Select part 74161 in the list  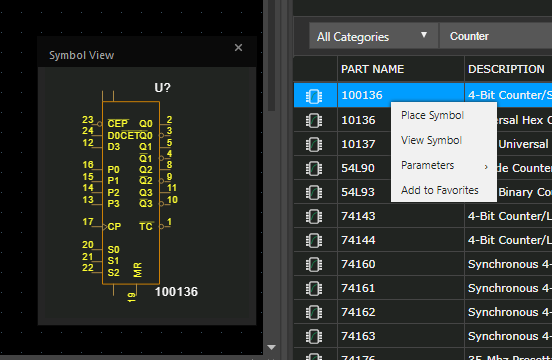[358, 288]
